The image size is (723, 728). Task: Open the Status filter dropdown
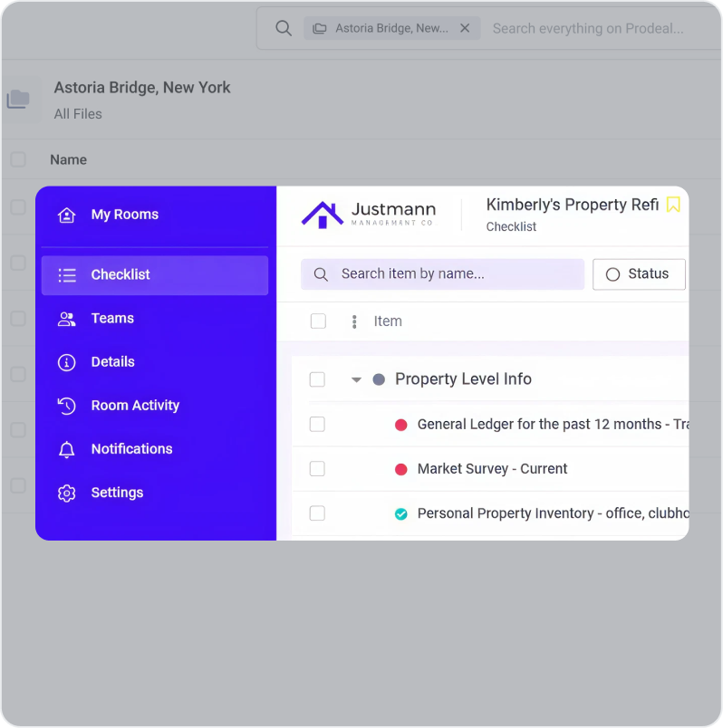[639, 274]
